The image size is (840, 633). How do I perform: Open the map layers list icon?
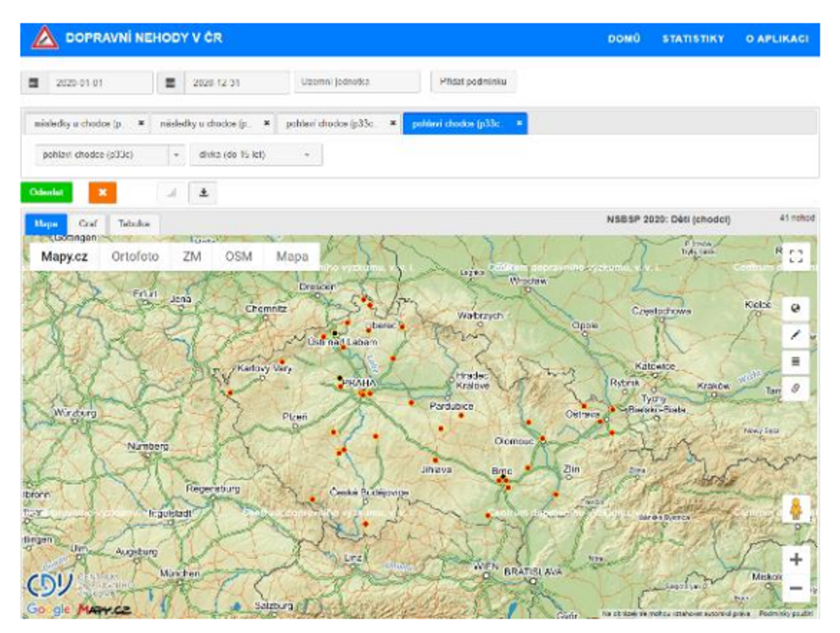point(795,361)
